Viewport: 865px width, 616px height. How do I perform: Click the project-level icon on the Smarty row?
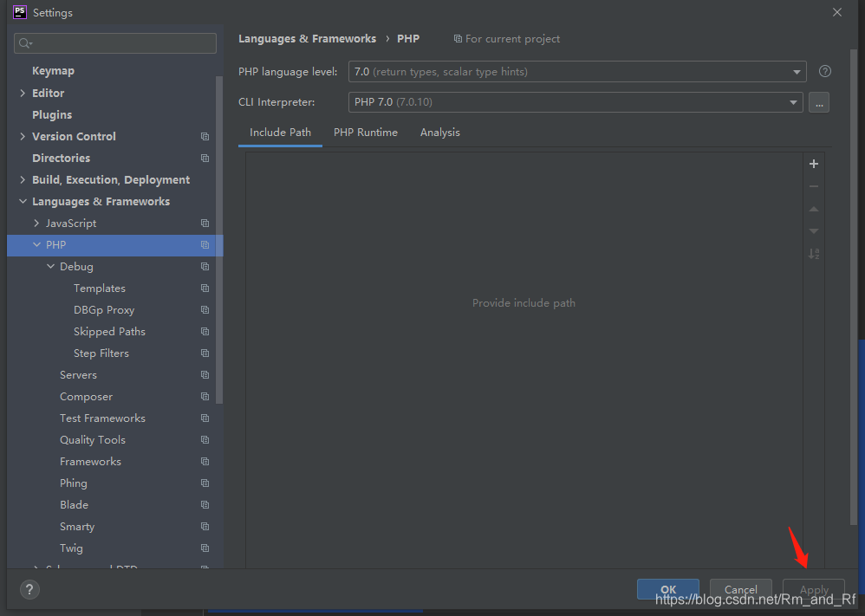(x=205, y=527)
